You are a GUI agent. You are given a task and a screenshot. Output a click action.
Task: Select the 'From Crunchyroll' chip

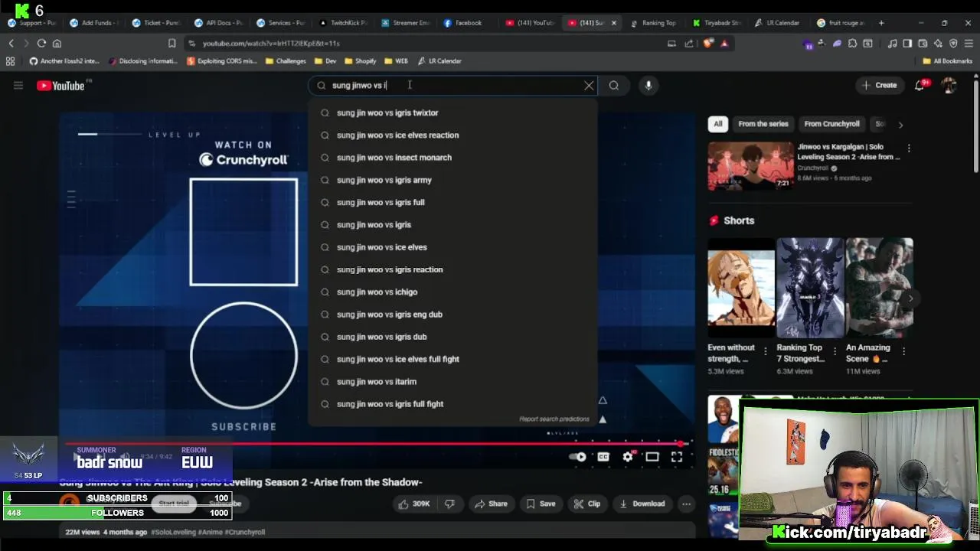pos(832,124)
